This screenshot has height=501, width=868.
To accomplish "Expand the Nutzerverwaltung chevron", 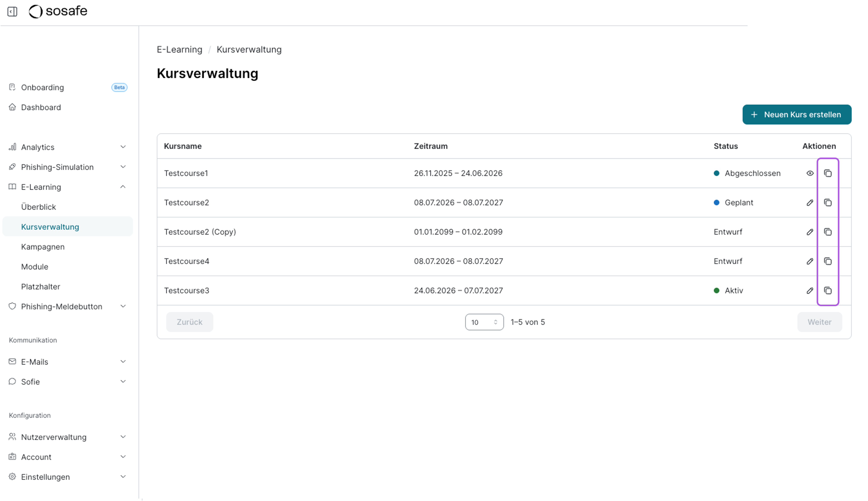I will coord(123,437).
